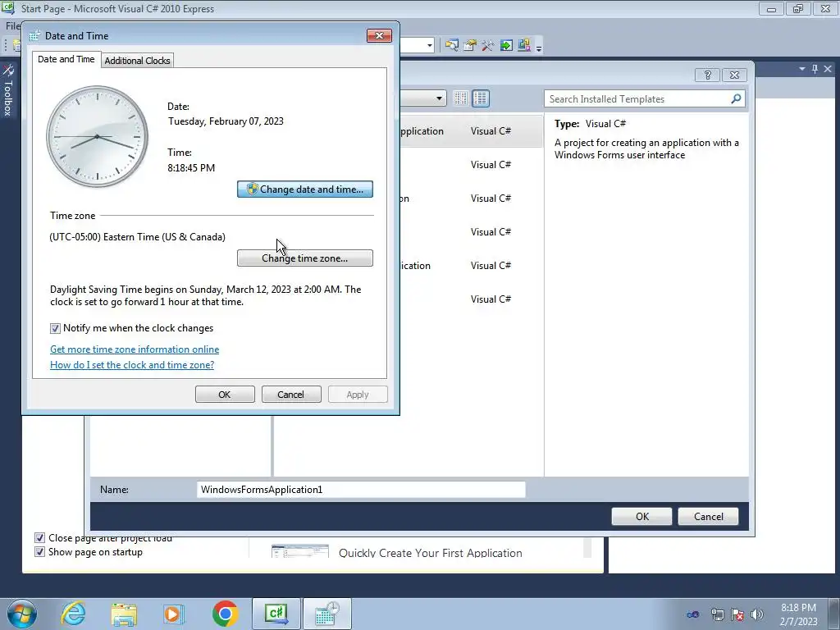Switch to Visual C# taskbar button

coord(276,614)
